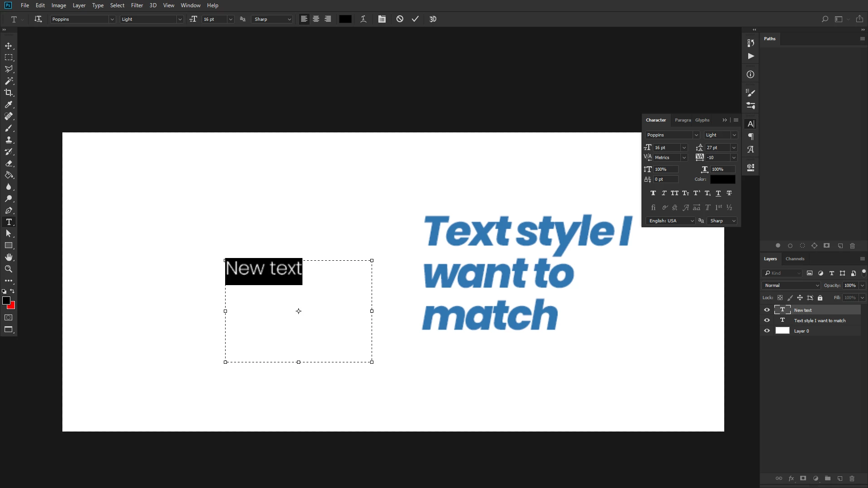Select 'Text style I want to match' layer
This screenshot has width=868, height=488.
coord(819,320)
